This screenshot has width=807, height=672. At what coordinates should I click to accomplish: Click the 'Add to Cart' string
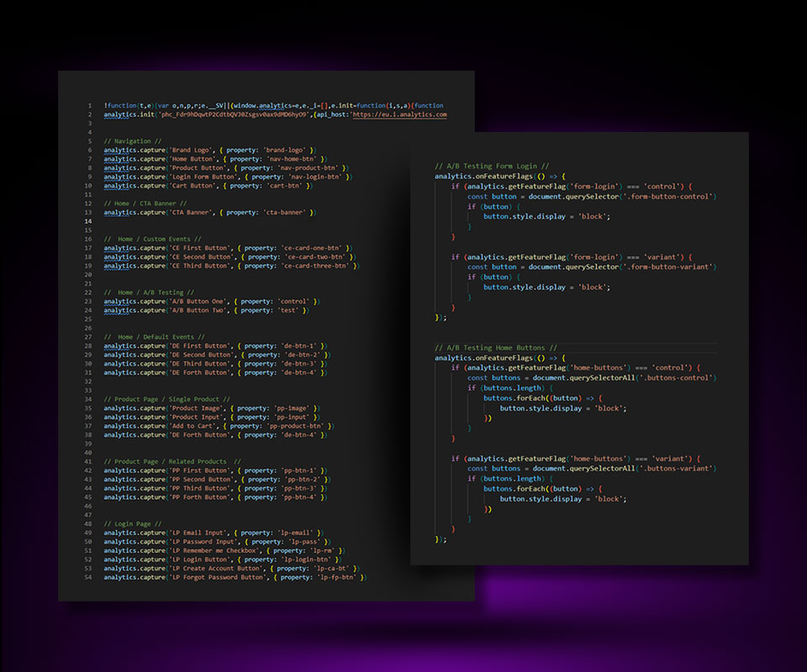pyautogui.click(x=196, y=426)
